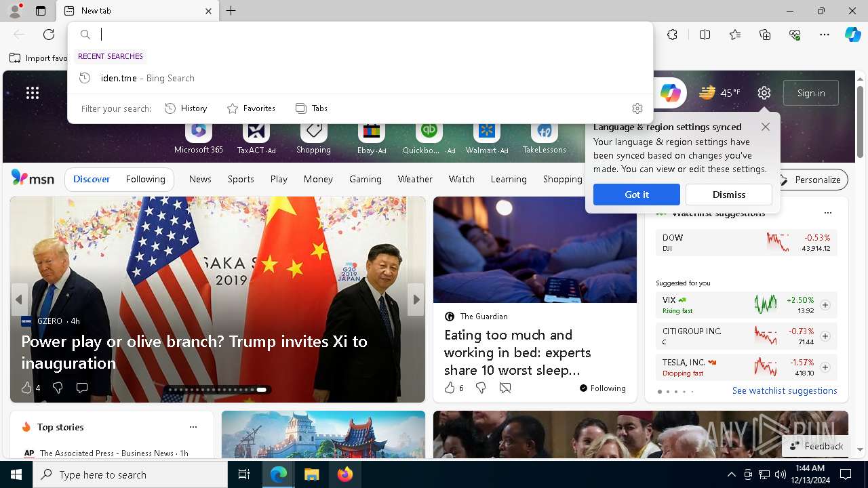Open Microsoft 365 quick link

(198, 138)
